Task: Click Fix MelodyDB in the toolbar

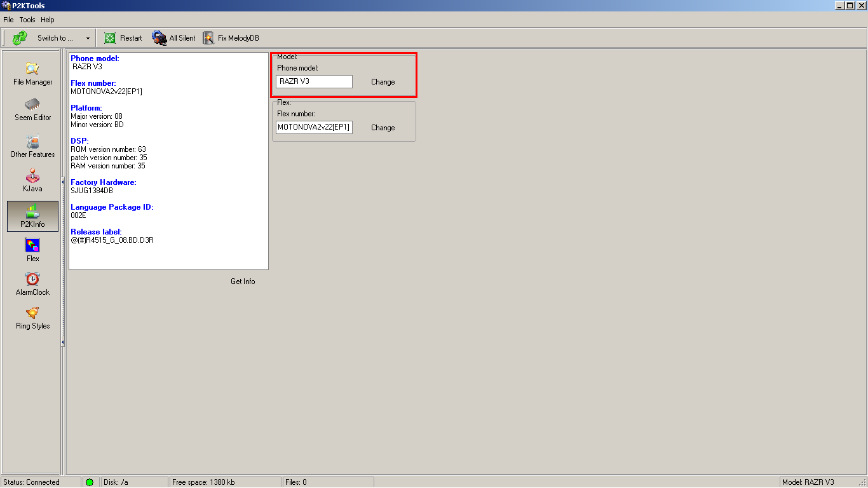Action: point(231,38)
